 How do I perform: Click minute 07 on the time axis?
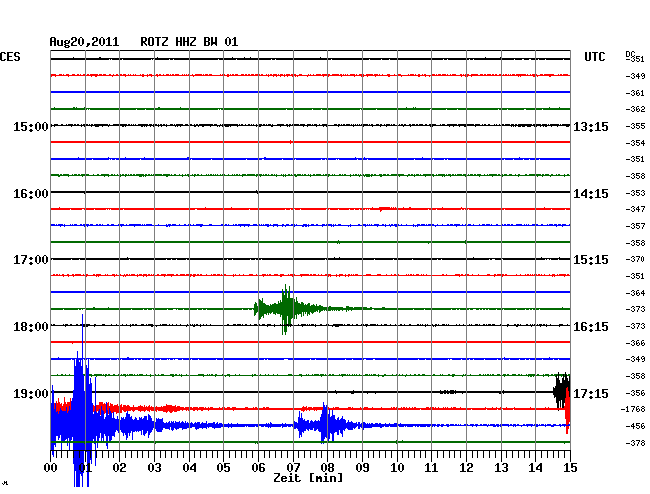(x=293, y=467)
